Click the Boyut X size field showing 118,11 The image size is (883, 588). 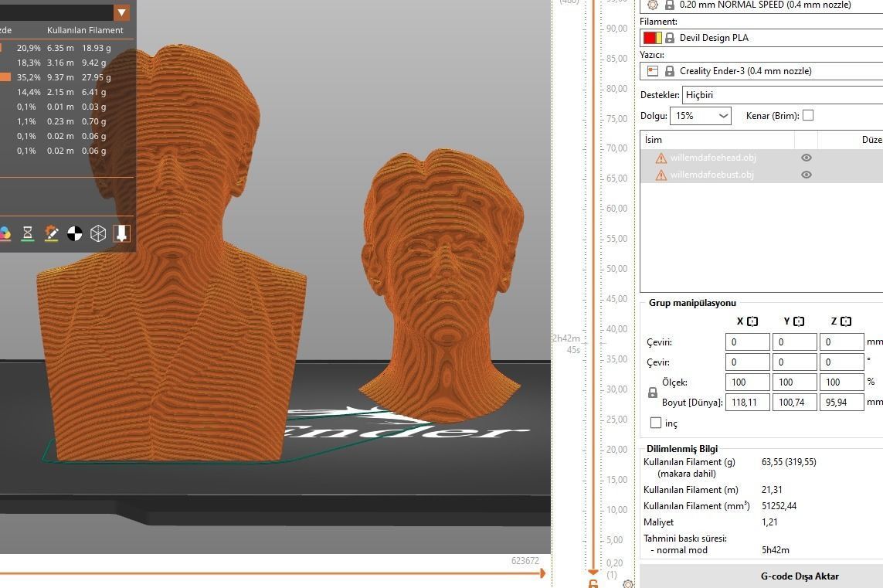(x=747, y=402)
